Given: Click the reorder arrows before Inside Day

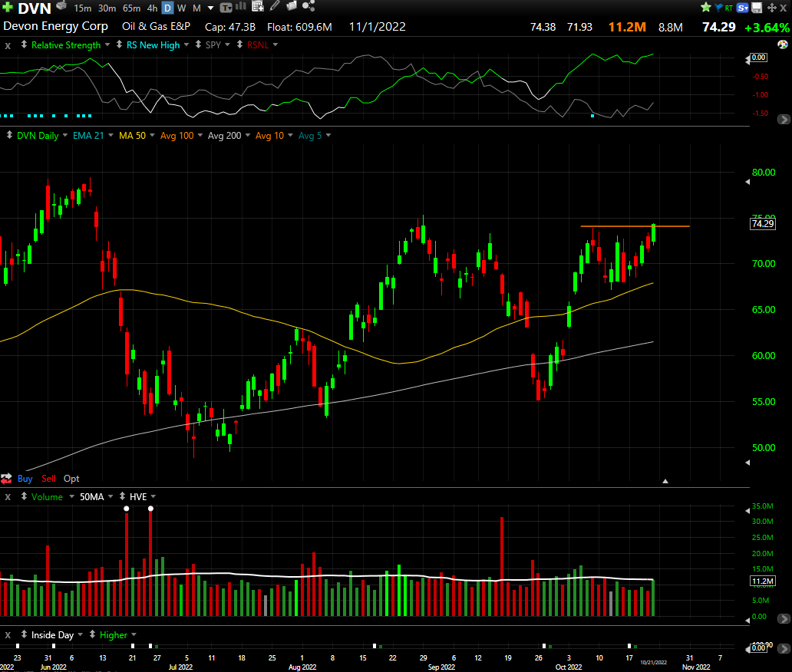Looking at the screenshot, I should (24, 634).
